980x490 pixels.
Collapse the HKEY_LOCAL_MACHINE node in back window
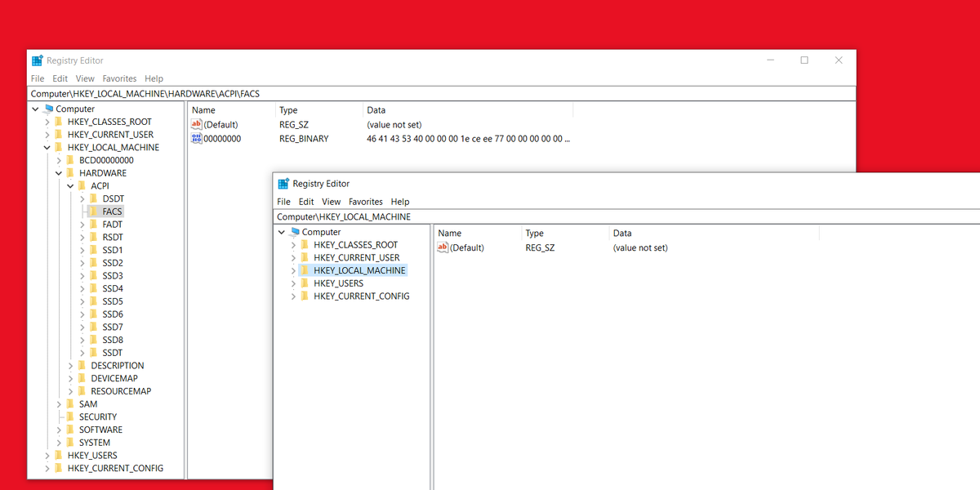47,148
